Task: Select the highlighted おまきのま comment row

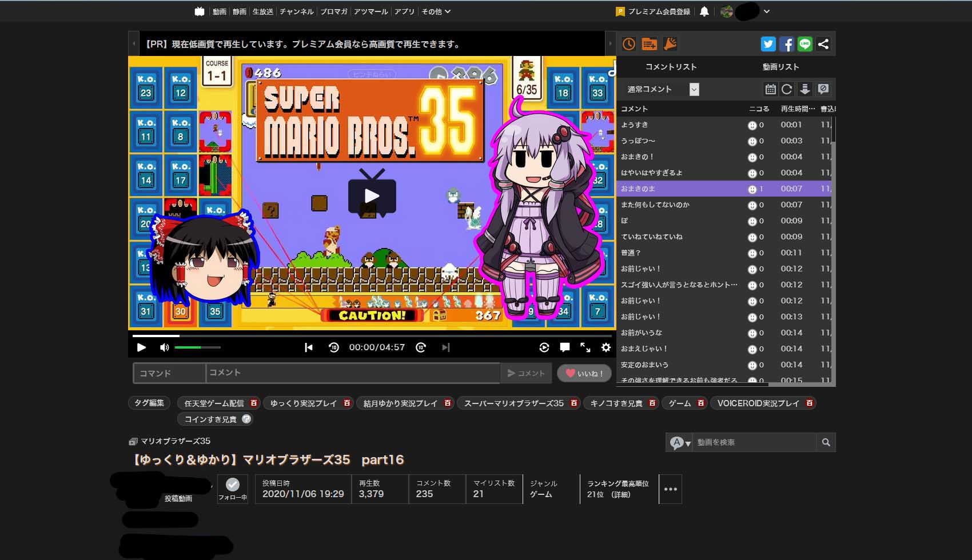Action: [724, 189]
